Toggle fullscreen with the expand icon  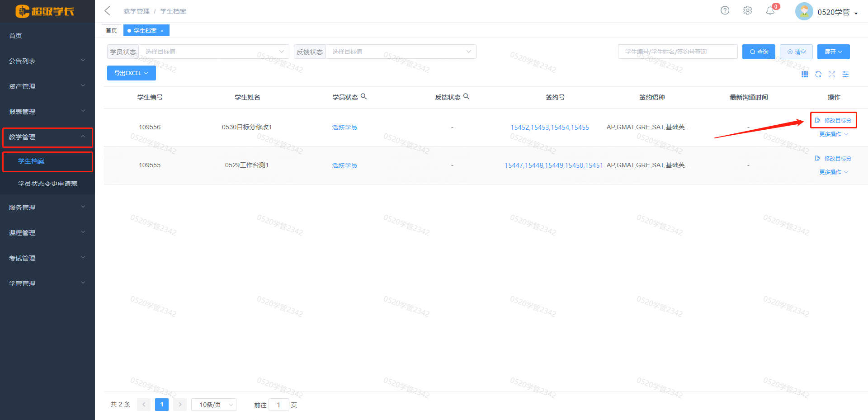[832, 74]
